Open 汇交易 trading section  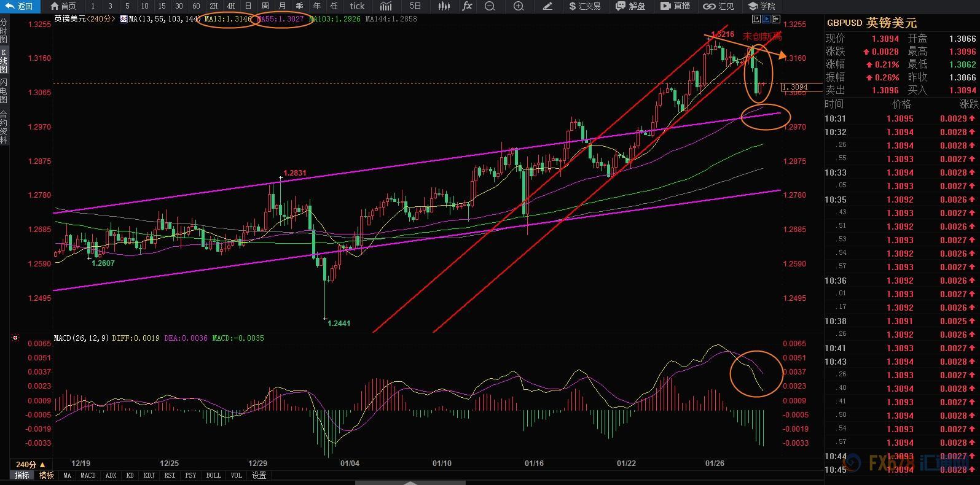pos(585,6)
